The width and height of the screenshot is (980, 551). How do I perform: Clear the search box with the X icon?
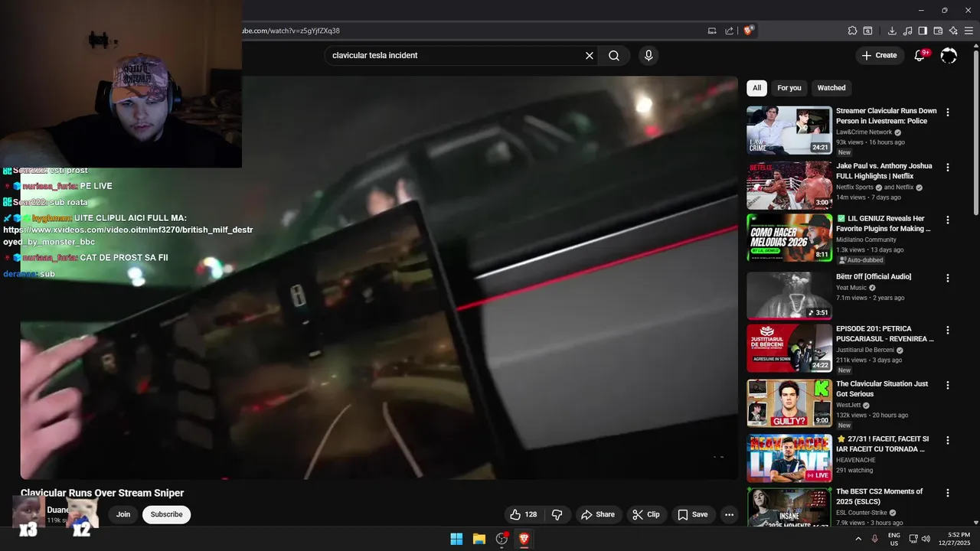pyautogui.click(x=590, y=56)
